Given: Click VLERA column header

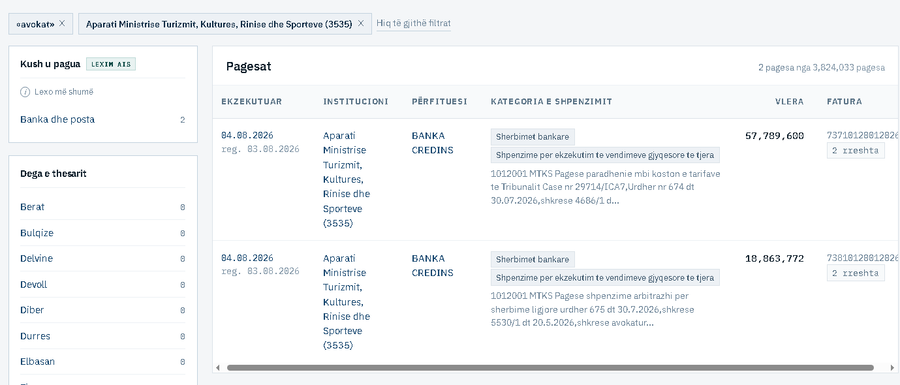Looking at the screenshot, I should tap(789, 102).
